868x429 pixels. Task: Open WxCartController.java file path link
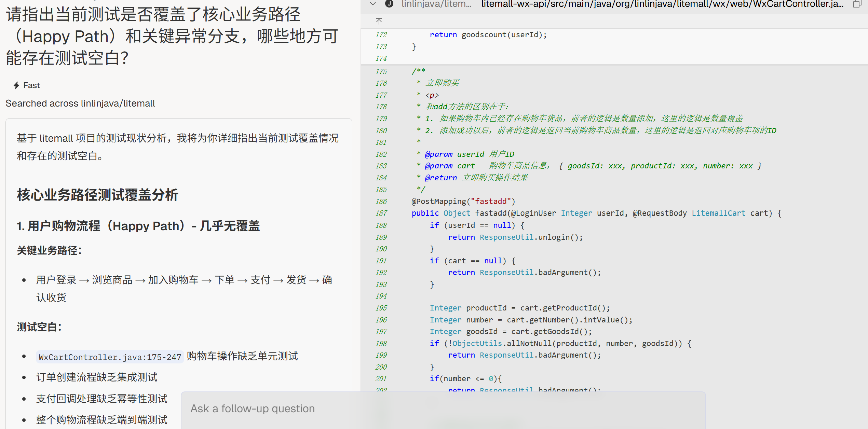click(662, 4)
